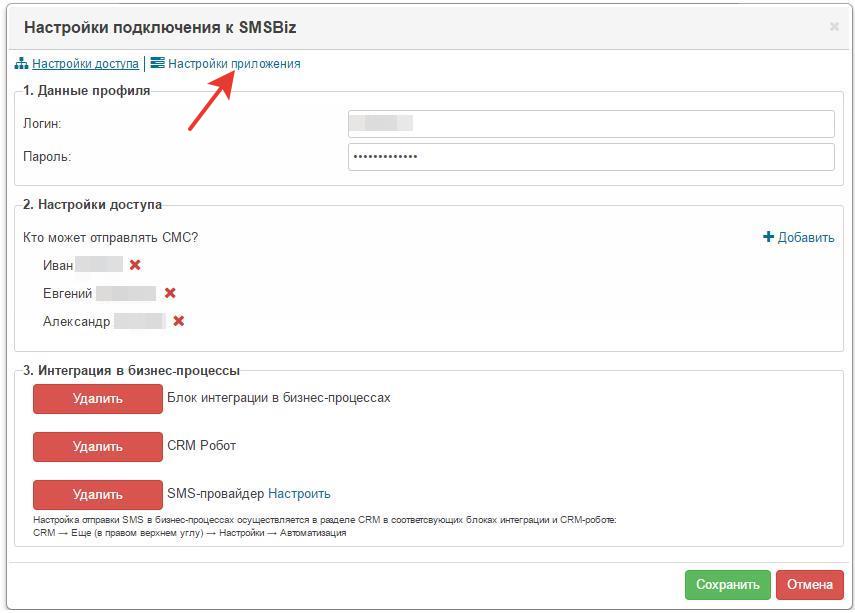This screenshot has height=613, width=855.
Task: Click the application settings list icon
Action: (158, 63)
